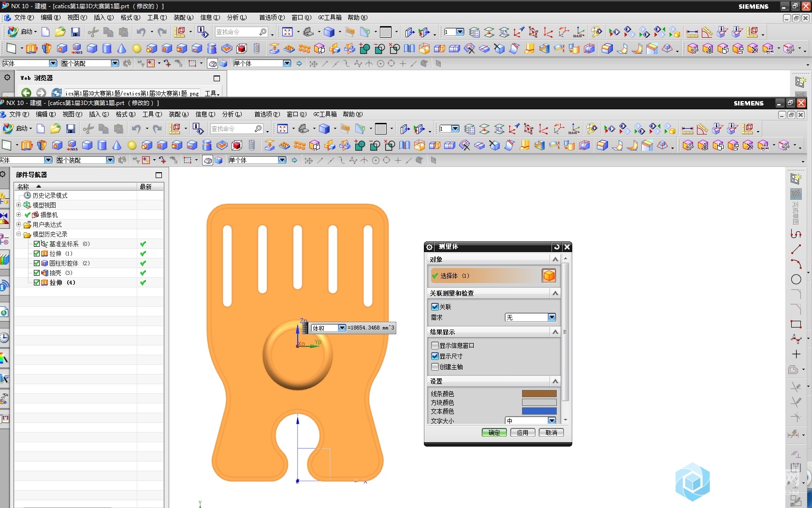Open the 需求 dropdown set to 无
812x508 pixels.
pyautogui.click(x=531, y=317)
